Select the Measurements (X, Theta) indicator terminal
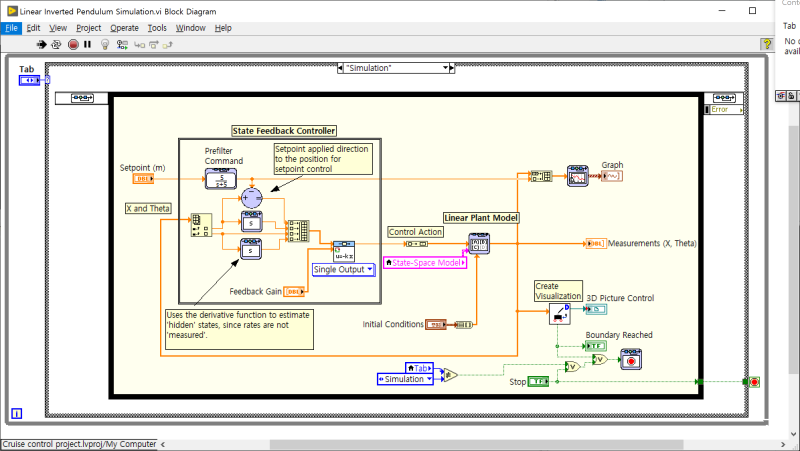 tap(596, 244)
